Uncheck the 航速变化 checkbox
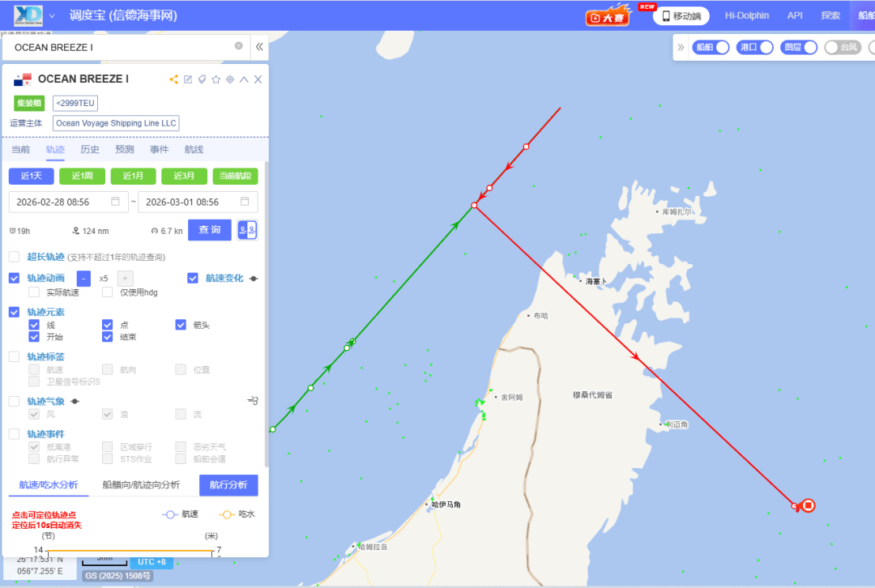This screenshot has width=875, height=588. click(x=193, y=278)
